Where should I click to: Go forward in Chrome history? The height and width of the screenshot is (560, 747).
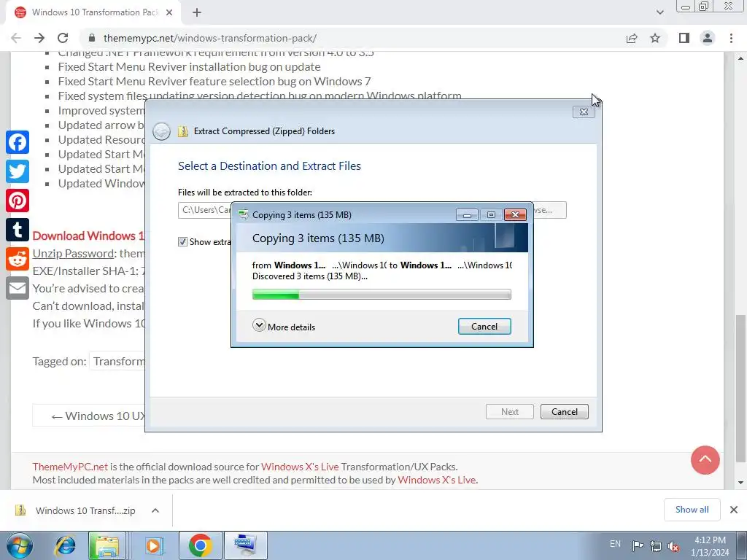(x=39, y=38)
